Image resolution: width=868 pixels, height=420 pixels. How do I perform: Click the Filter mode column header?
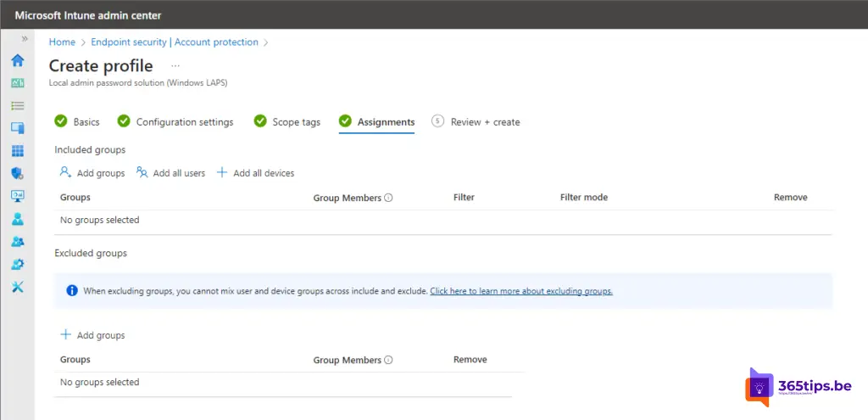(x=584, y=197)
